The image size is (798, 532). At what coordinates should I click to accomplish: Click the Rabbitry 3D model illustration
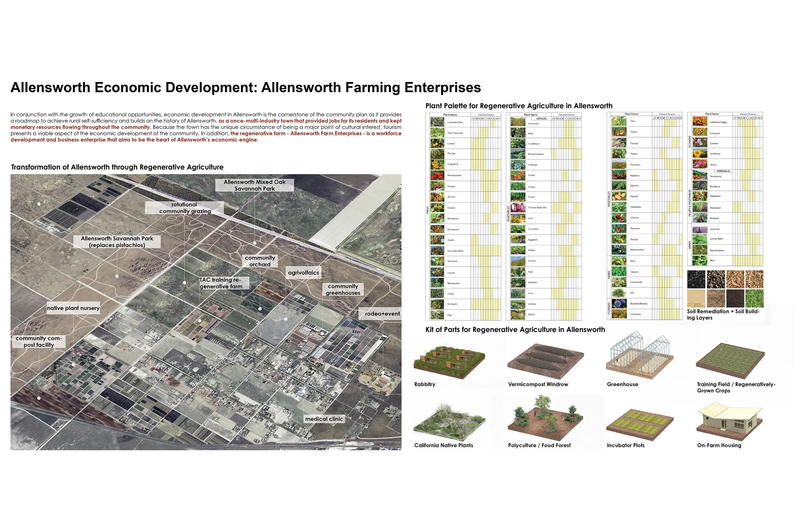449,362
